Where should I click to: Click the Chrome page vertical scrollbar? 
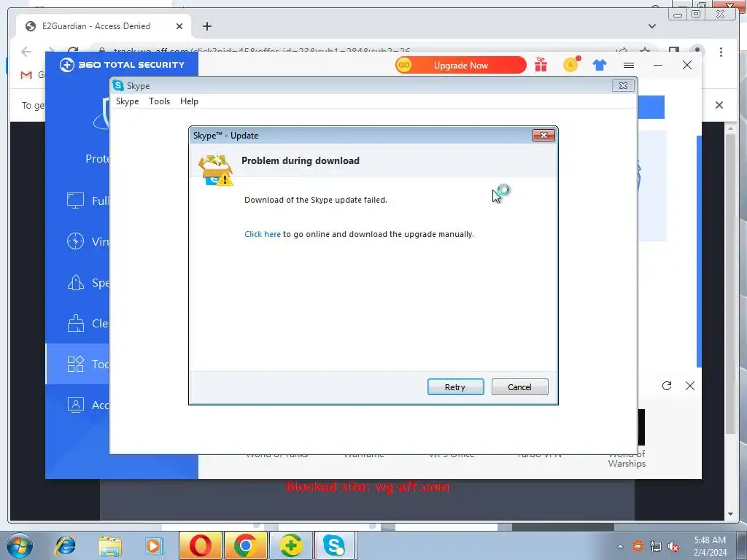[730, 284]
